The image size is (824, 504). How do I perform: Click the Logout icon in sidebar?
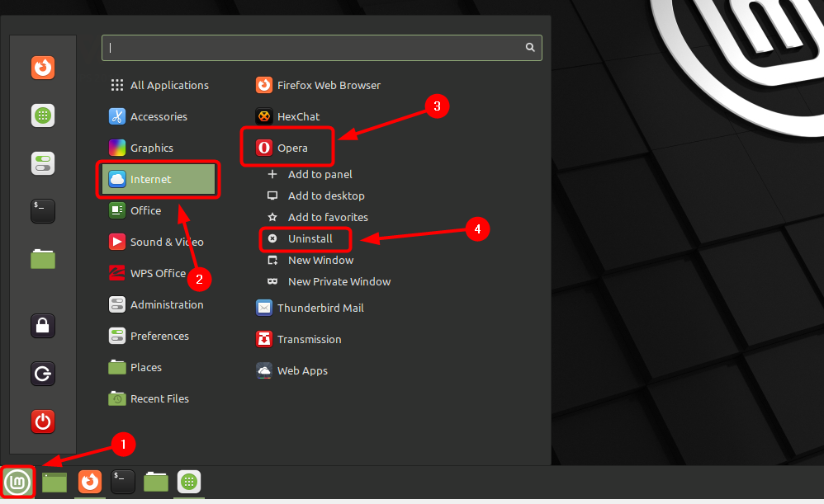click(43, 374)
